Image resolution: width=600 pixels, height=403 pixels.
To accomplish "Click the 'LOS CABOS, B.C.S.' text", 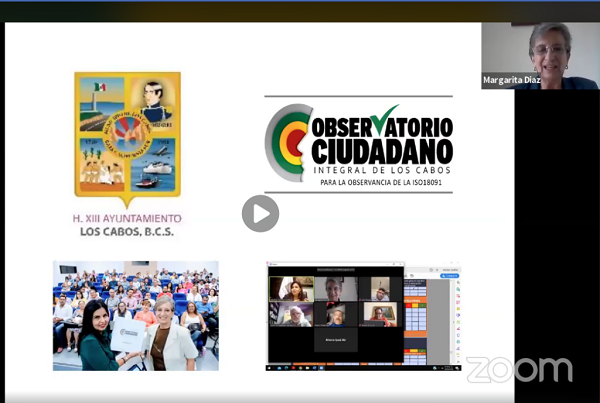I will [127, 232].
